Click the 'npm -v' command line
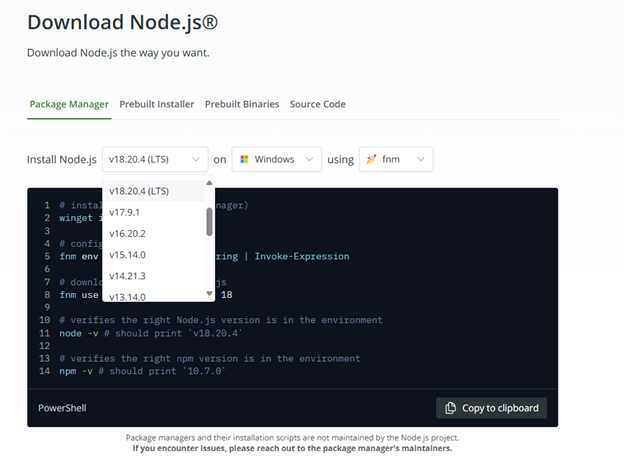The height and width of the screenshot is (463, 624). click(x=142, y=371)
